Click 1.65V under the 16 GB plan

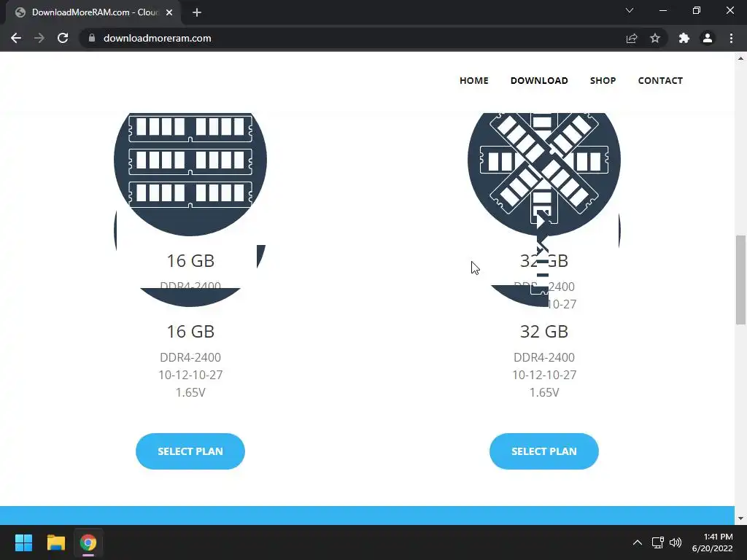(x=190, y=392)
